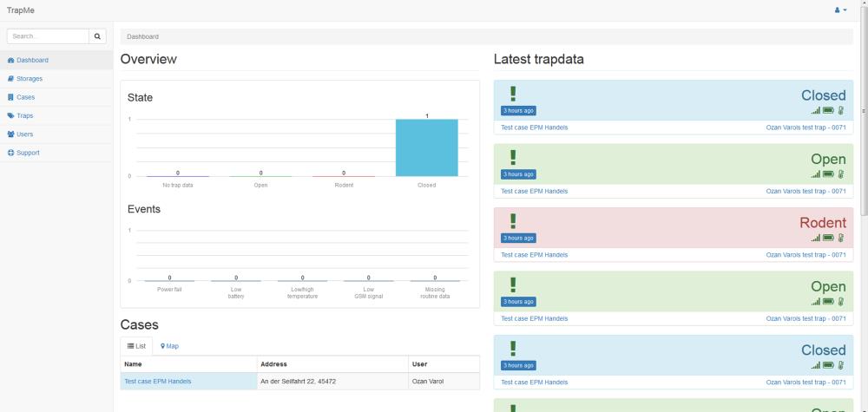Click the battery icon on the Rodent card
This screenshot has height=412, width=868.
pyautogui.click(x=827, y=238)
